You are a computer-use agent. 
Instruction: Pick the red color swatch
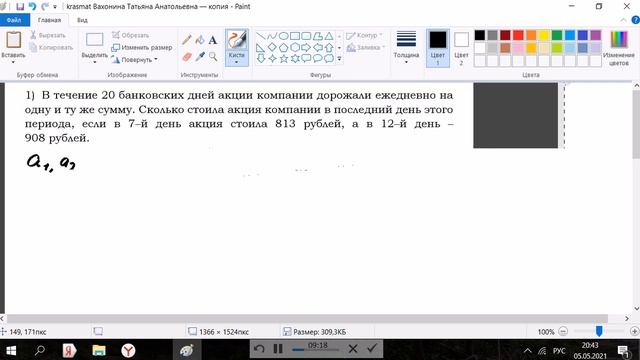coord(518,35)
